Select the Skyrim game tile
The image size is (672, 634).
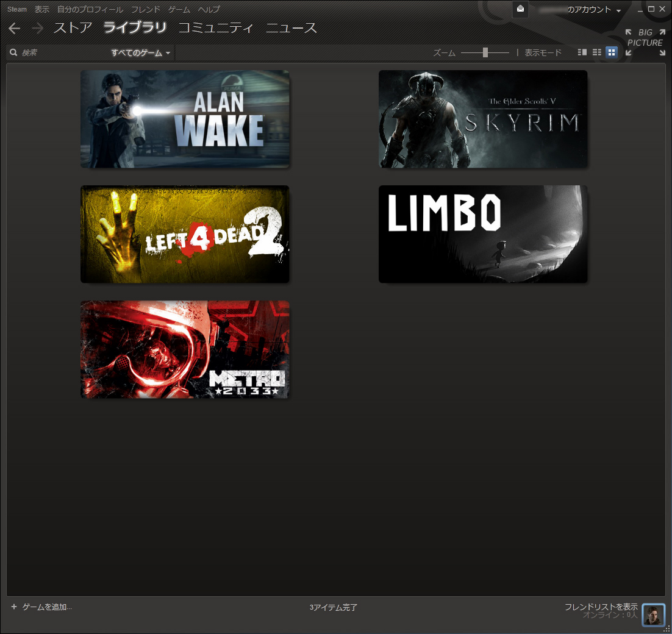coord(482,119)
